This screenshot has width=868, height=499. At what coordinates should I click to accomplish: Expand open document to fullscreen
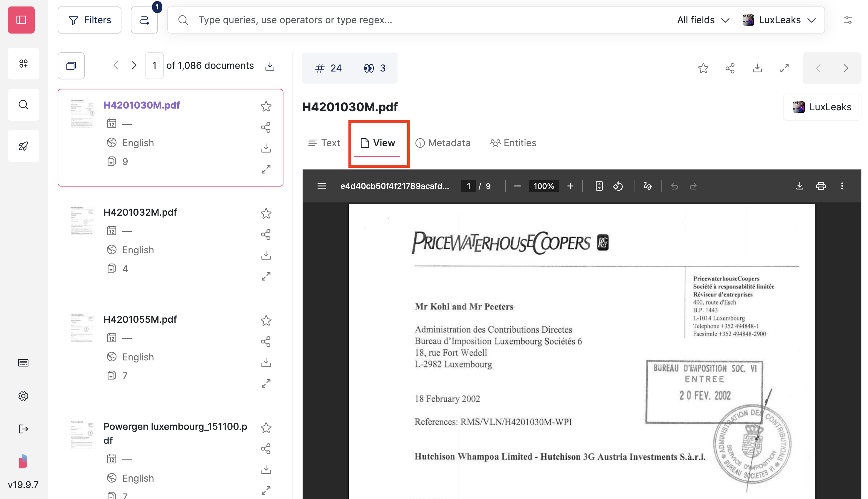(784, 68)
